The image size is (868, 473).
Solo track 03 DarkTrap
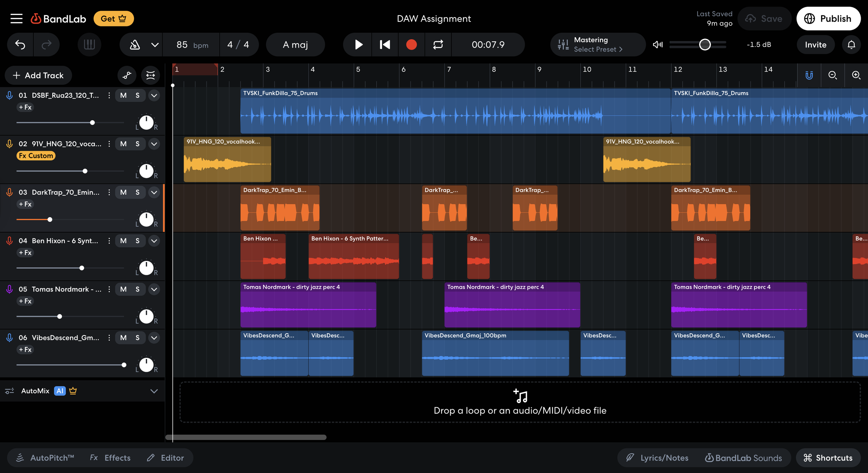[x=137, y=192]
